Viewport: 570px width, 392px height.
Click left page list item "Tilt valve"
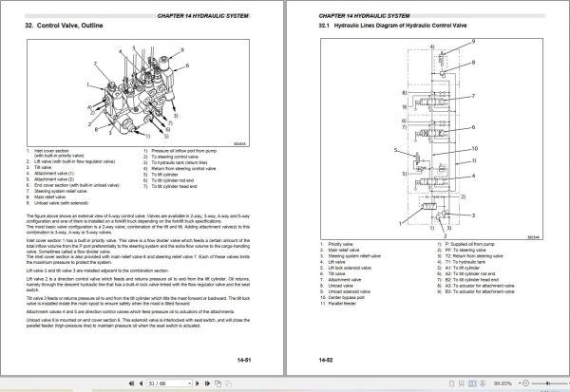pyautogui.click(x=43, y=167)
